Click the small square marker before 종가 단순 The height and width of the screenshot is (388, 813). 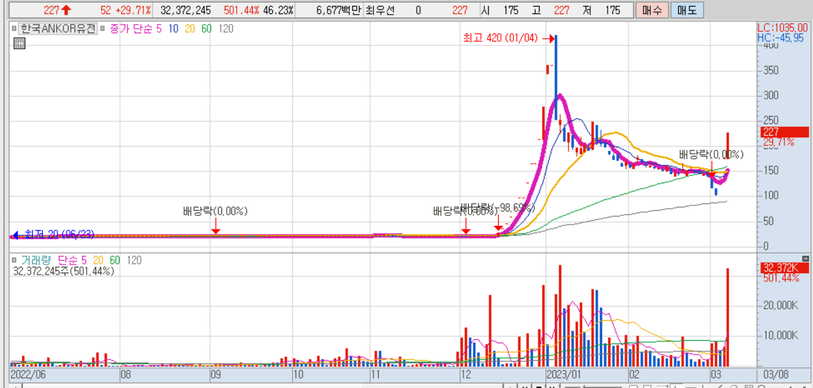(102, 29)
